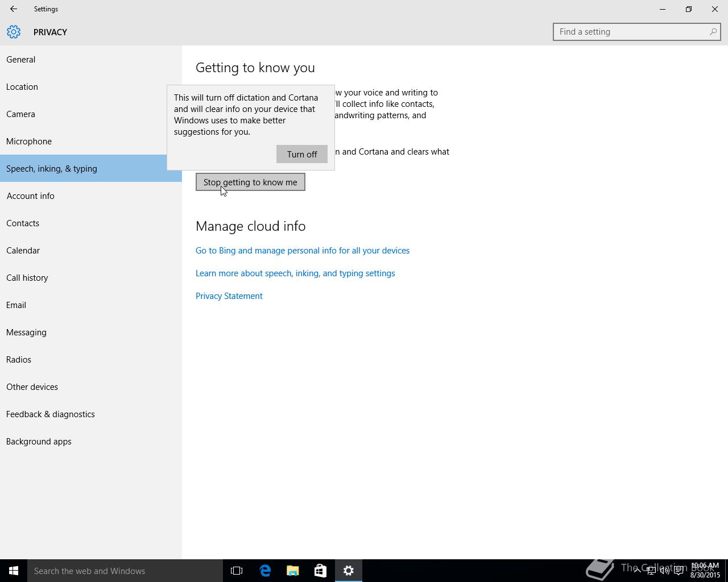Image resolution: width=728 pixels, height=582 pixels.
Task: Open Account info privacy settings
Action: 91,196
